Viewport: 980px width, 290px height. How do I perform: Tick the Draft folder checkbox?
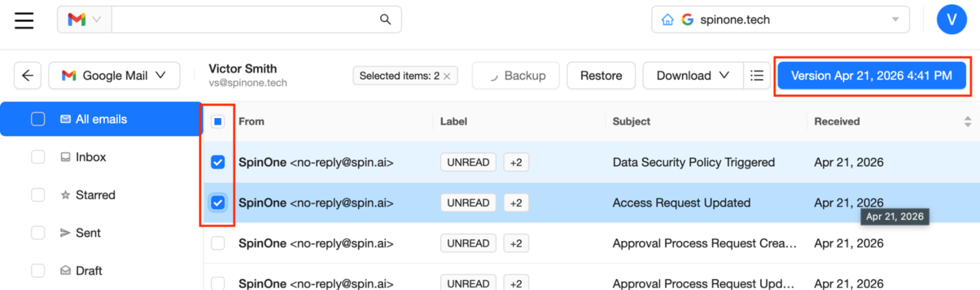(38, 270)
